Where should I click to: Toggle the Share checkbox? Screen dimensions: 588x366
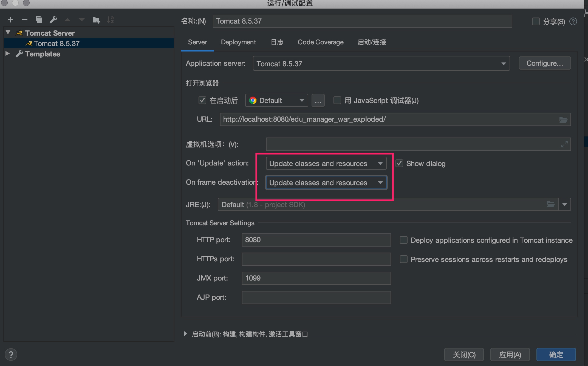pyautogui.click(x=536, y=21)
